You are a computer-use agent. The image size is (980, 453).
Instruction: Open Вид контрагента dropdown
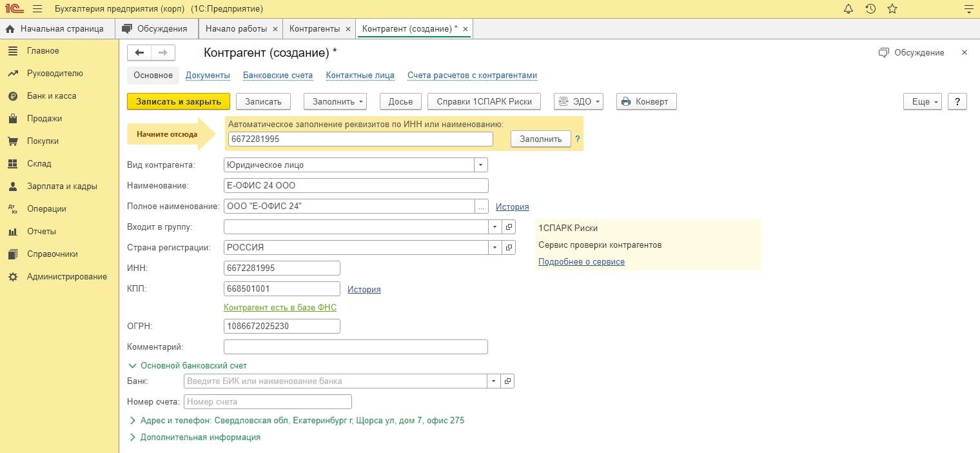pos(480,165)
